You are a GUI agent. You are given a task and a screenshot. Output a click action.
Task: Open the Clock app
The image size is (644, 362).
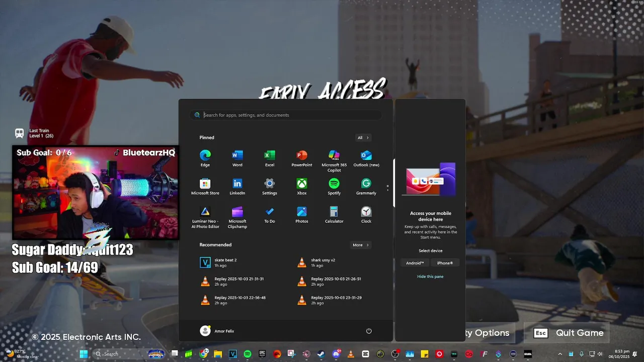(366, 214)
